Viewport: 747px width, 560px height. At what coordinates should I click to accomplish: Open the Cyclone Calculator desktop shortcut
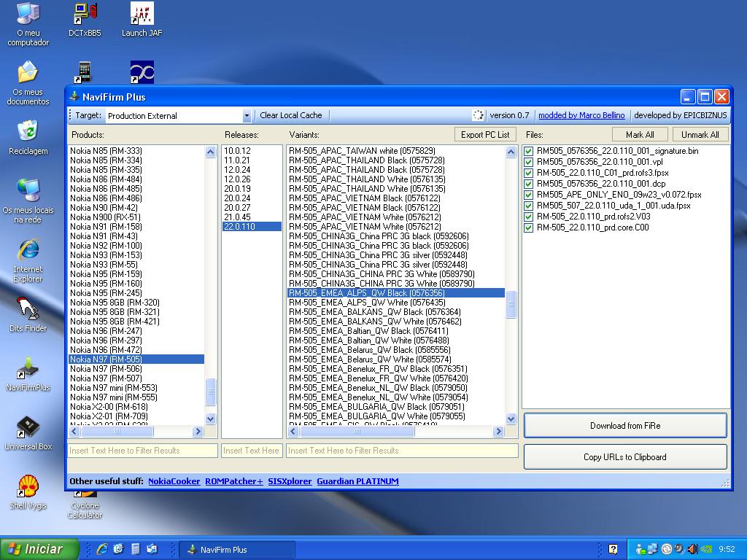(x=85, y=505)
